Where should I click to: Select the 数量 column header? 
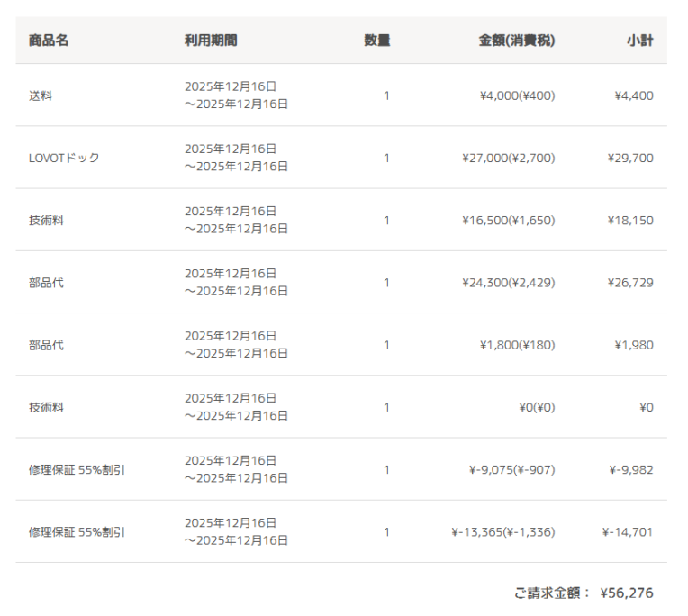376,41
